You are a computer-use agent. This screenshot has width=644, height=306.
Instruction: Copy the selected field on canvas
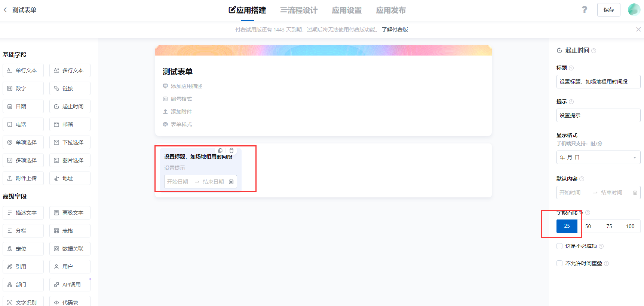220,151
